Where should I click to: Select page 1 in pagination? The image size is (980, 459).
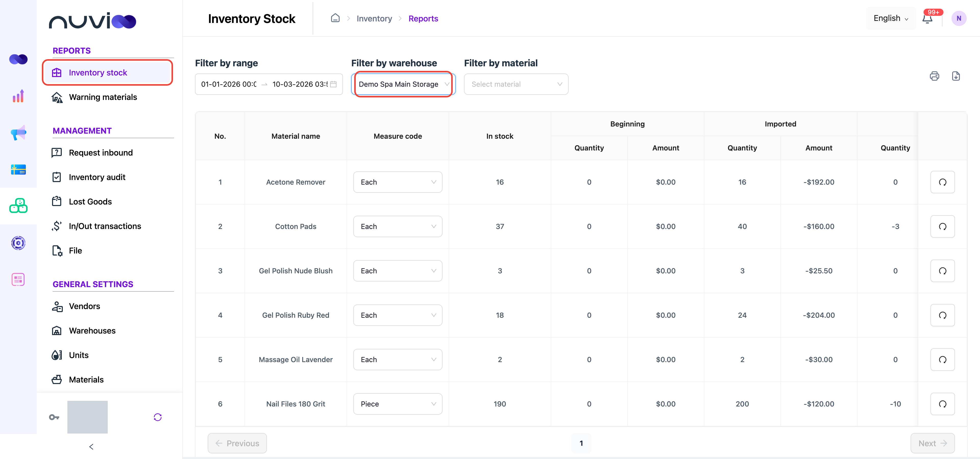581,443
